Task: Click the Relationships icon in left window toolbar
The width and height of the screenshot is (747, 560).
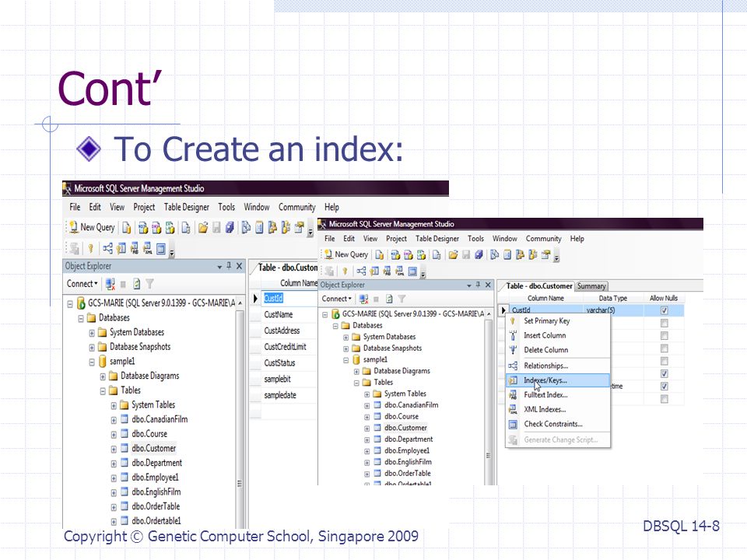Action: [x=107, y=248]
